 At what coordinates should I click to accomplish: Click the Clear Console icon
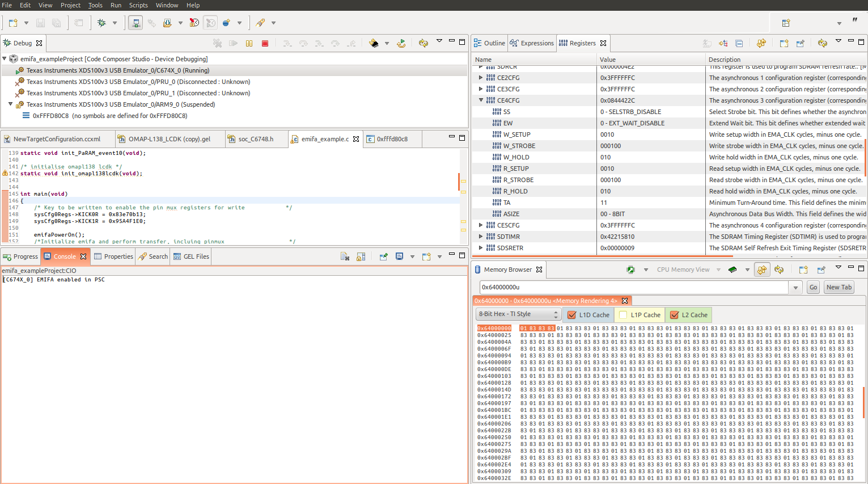tap(345, 256)
